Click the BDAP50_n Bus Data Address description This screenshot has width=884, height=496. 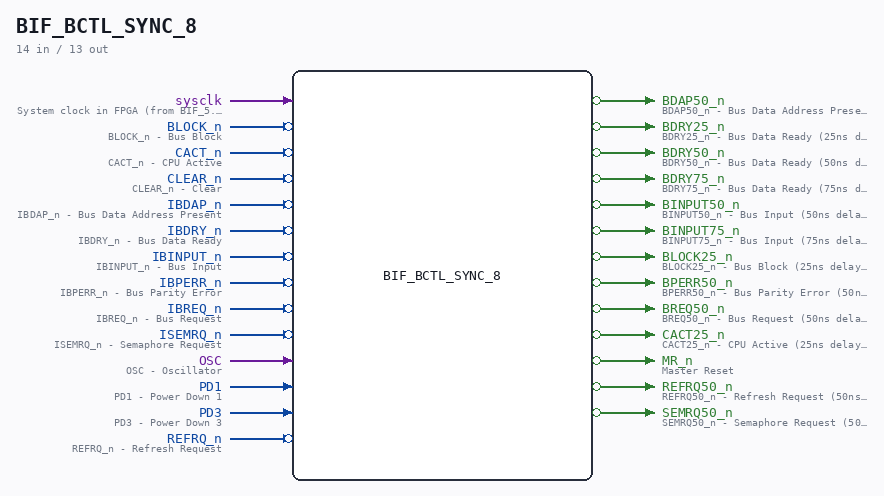pyautogui.click(x=764, y=110)
